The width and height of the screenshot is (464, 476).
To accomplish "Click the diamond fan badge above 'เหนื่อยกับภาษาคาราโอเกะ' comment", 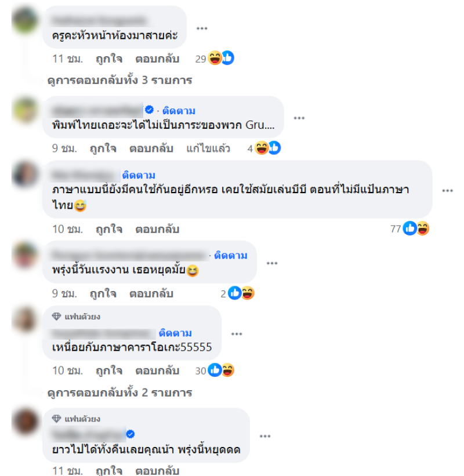I will (x=56, y=317).
